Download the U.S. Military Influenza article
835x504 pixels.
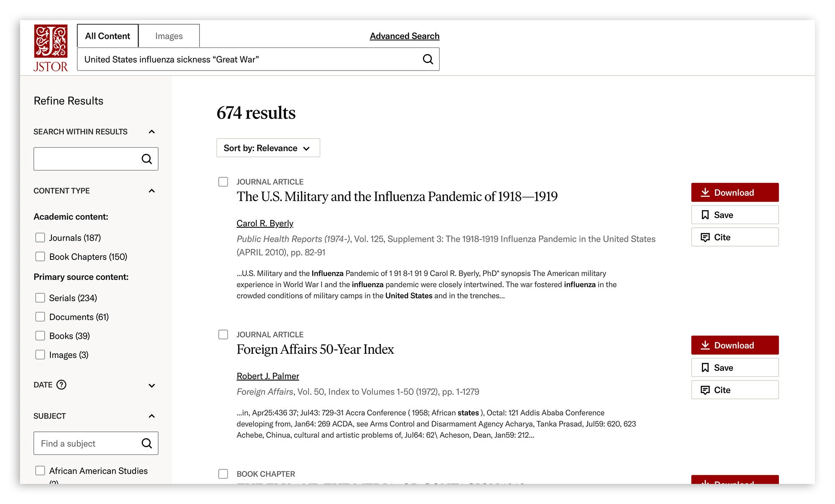[x=735, y=192]
